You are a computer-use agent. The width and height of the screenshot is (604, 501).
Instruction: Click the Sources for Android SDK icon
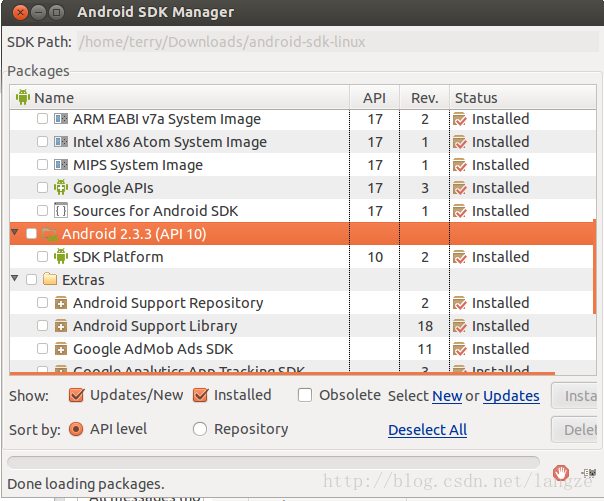click(x=61, y=211)
